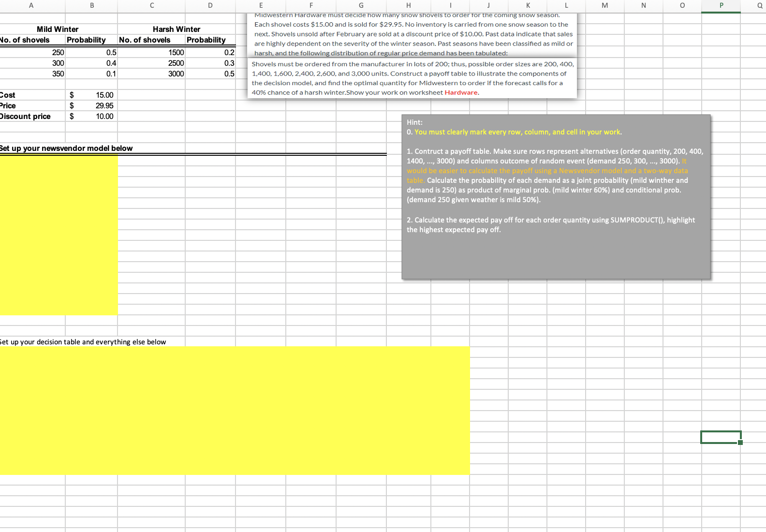Select column H header

[409, 6]
